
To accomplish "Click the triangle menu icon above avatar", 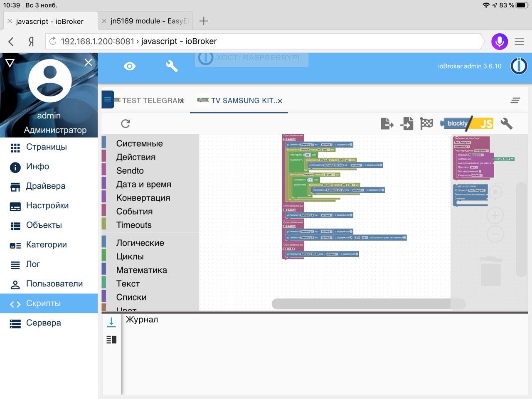I will [10, 63].
